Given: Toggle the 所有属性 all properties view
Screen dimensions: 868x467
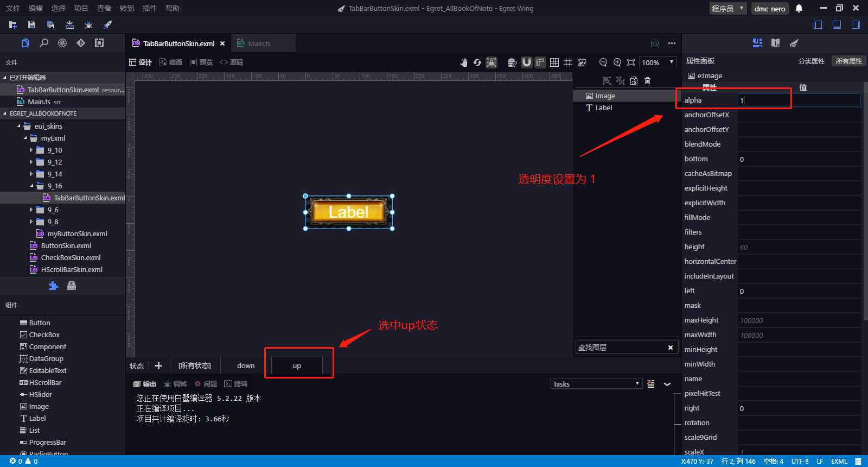Looking at the screenshot, I should (848, 61).
